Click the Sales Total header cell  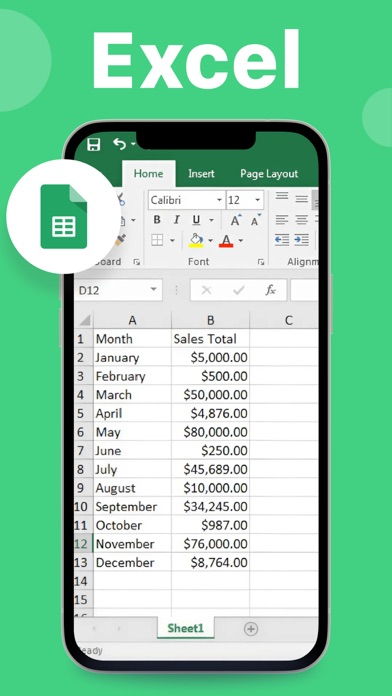coord(210,339)
